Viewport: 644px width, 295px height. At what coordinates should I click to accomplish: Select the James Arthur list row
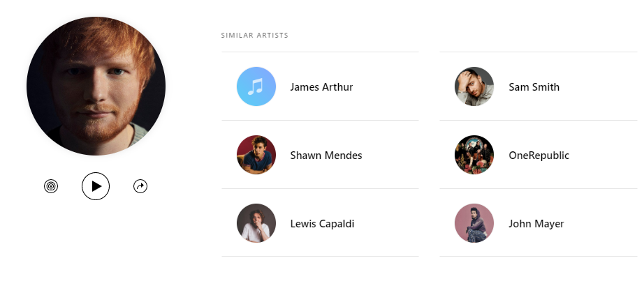[x=321, y=86]
